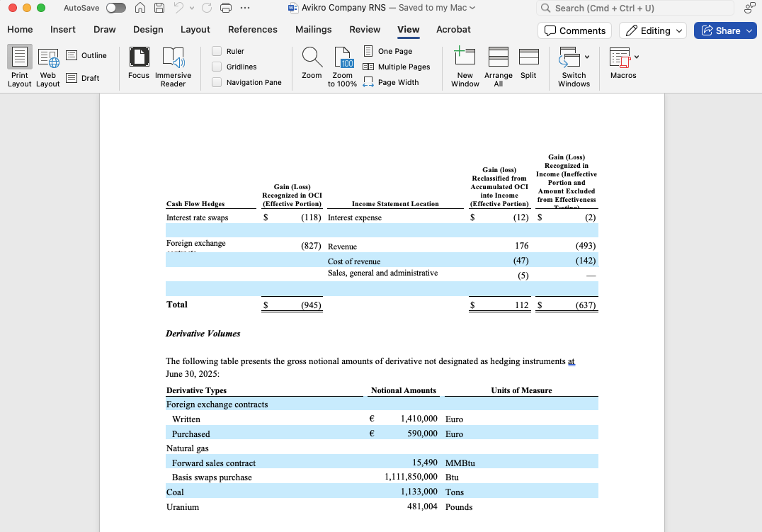Redo the last action
Viewport: 762px width, 532px height.
[x=207, y=8]
